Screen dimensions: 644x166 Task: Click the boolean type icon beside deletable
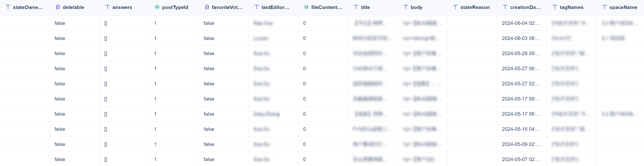[58, 7]
